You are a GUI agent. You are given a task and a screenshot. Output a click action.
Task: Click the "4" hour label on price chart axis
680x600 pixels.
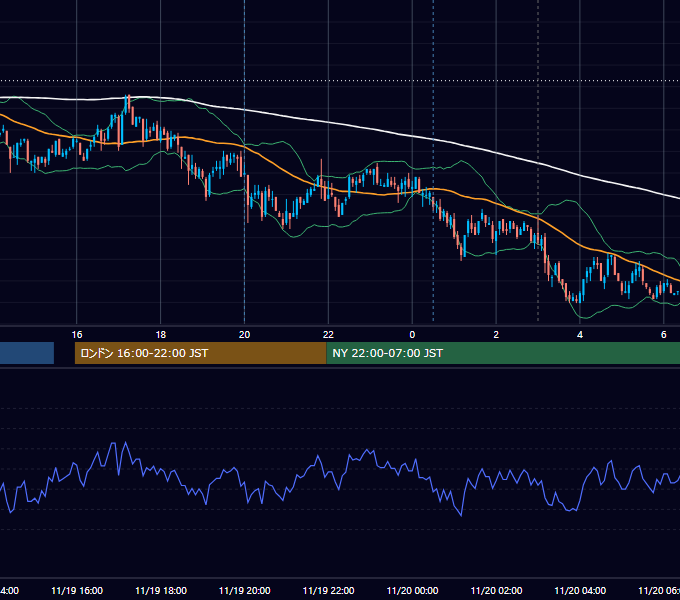[580, 334]
